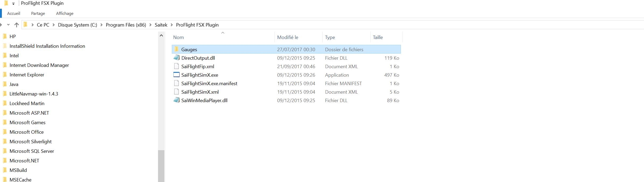The height and width of the screenshot is (182, 644).
Task: Select the DirectOutput.dll file icon
Action: (x=176, y=58)
